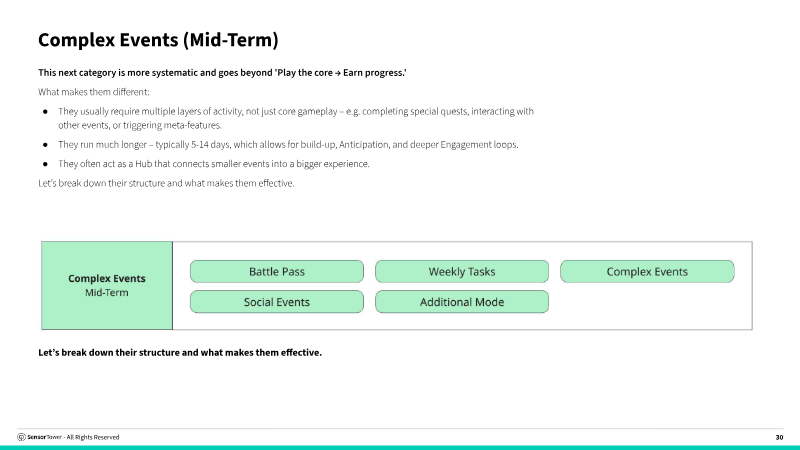Click the first bullet point marker
The height and width of the screenshot is (450, 800).
(44, 111)
